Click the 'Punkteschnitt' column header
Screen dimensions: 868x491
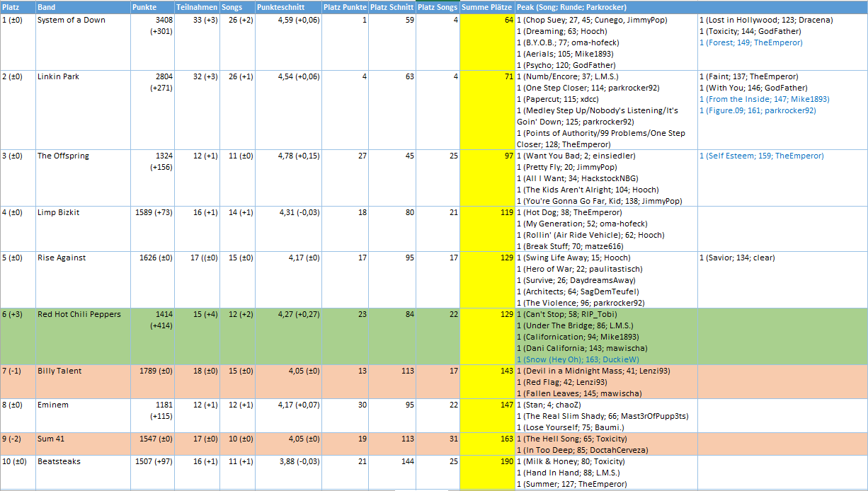click(288, 7)
